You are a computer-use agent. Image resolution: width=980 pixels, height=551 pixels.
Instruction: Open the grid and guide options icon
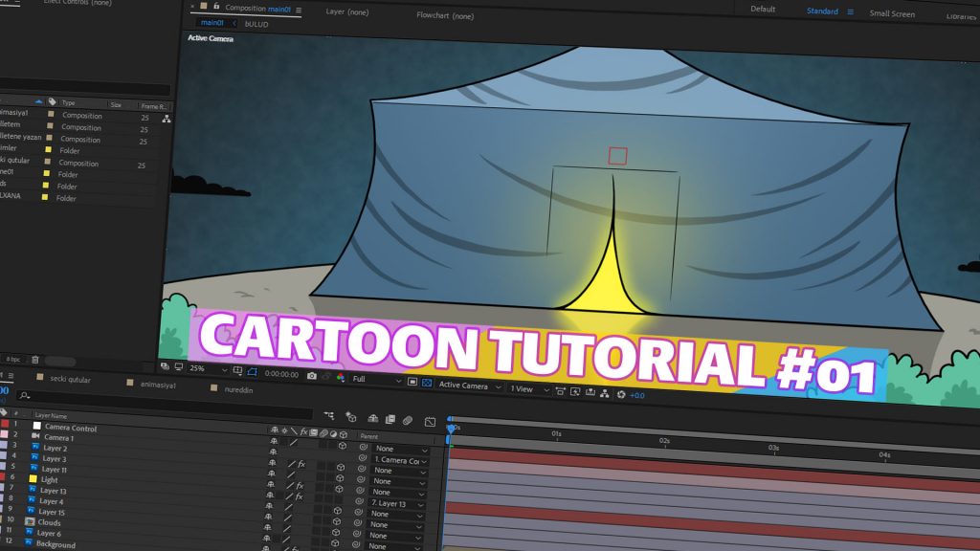tap(237, 370)
